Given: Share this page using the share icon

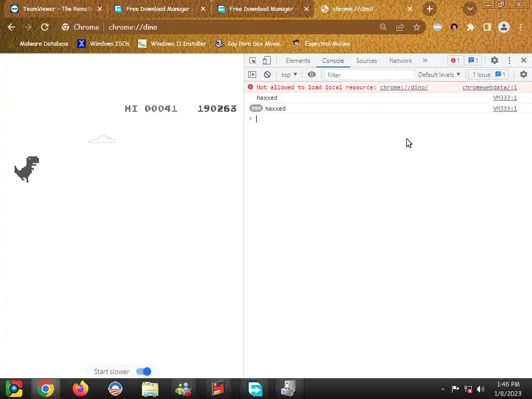Looking at the screenshot, I should (x=400, y=27).
